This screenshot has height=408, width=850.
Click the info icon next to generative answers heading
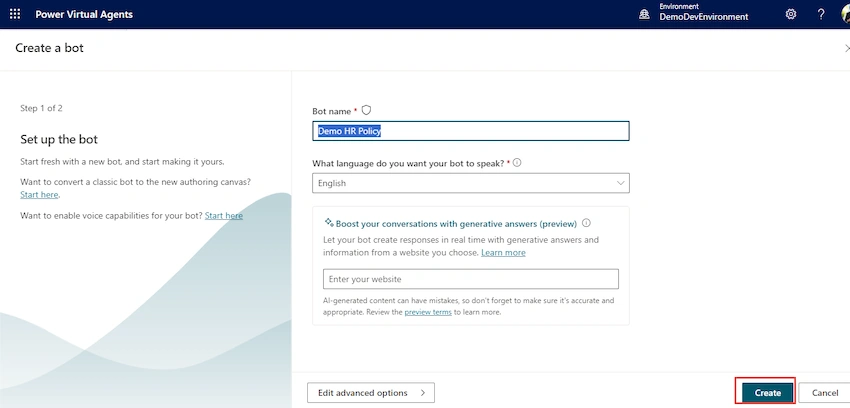pos(586,223)
